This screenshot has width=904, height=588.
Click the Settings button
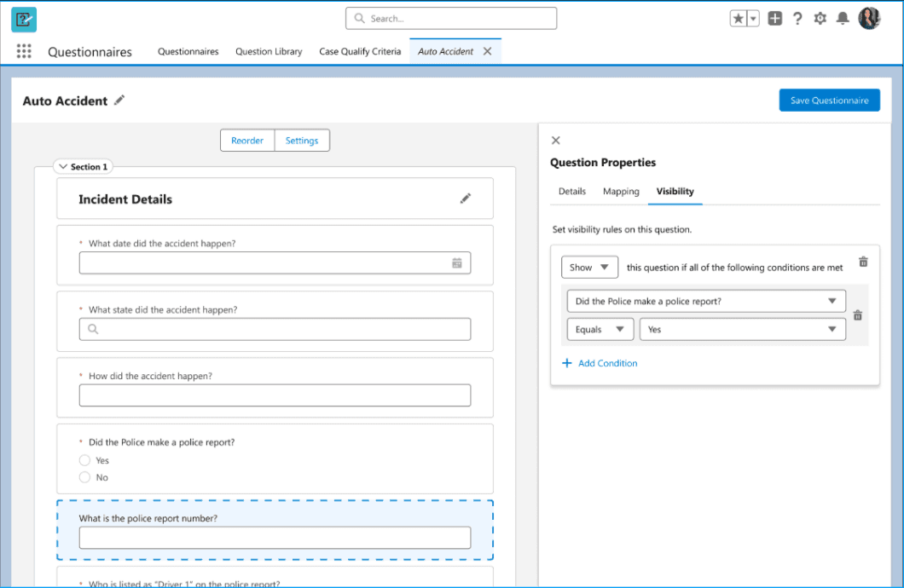(x=302, y=141)
